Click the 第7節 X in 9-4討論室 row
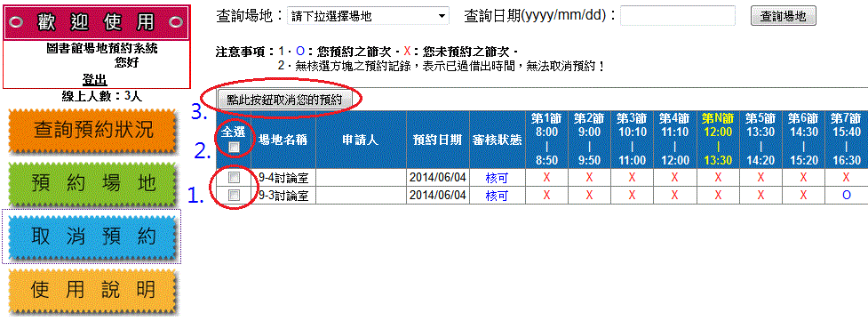 tap(846, 178)
